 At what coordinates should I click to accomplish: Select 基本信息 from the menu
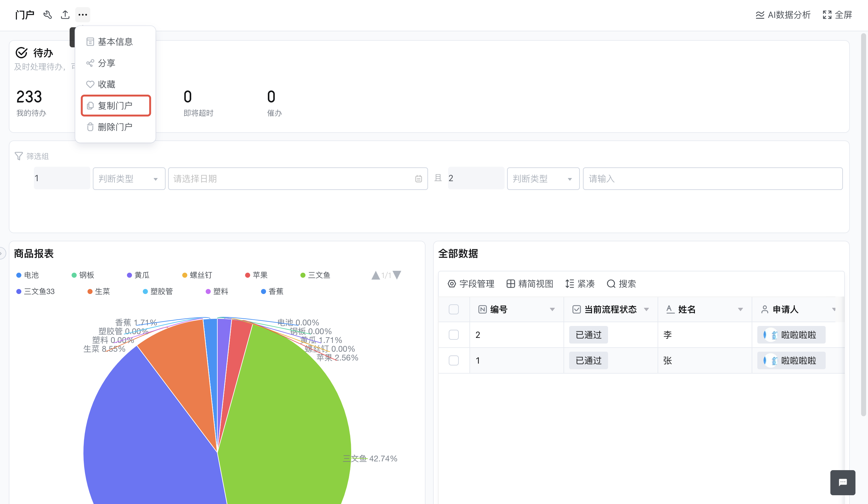115,42
